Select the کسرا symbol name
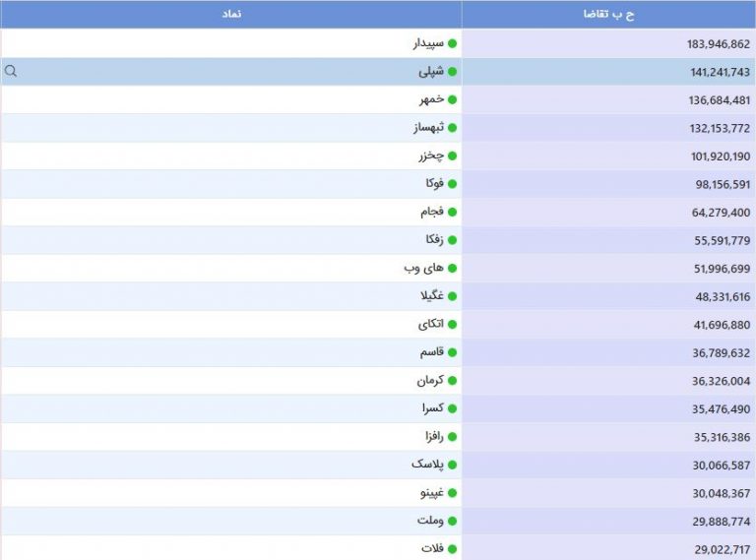This screenshot has height=560, width=756. 433,408
